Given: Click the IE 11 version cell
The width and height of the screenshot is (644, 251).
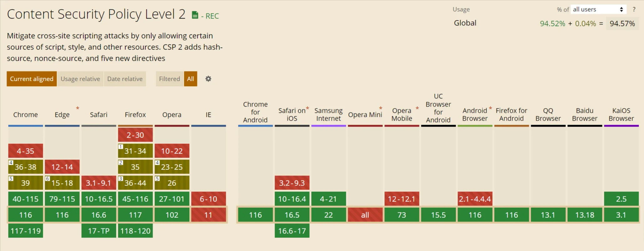Looking at the screenshot, I should coord(208,215).
